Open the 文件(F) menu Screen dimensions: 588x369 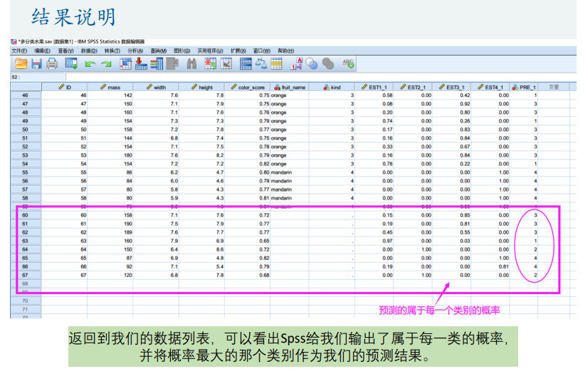click(19, 51)
